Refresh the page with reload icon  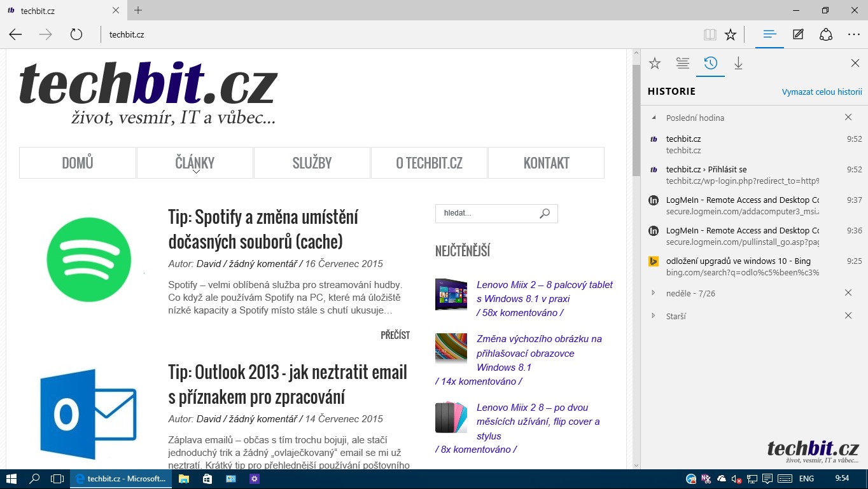(76, 34)
